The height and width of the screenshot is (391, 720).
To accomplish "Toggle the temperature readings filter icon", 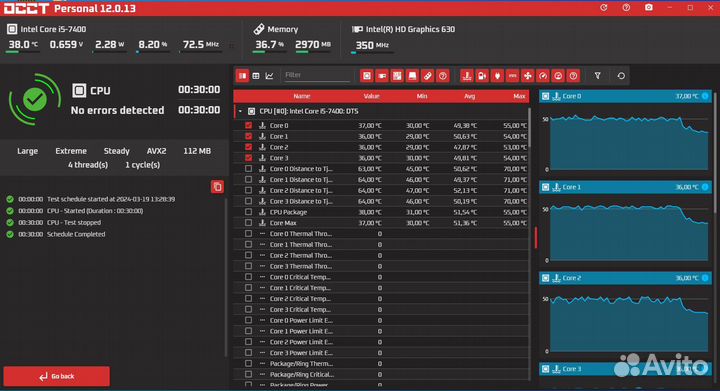I will [467, 76].
